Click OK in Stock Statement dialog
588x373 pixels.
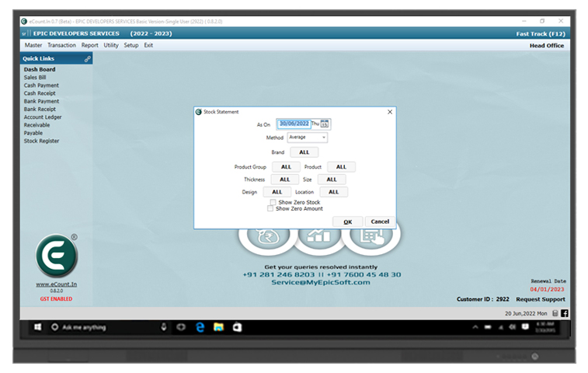(348, 221)
